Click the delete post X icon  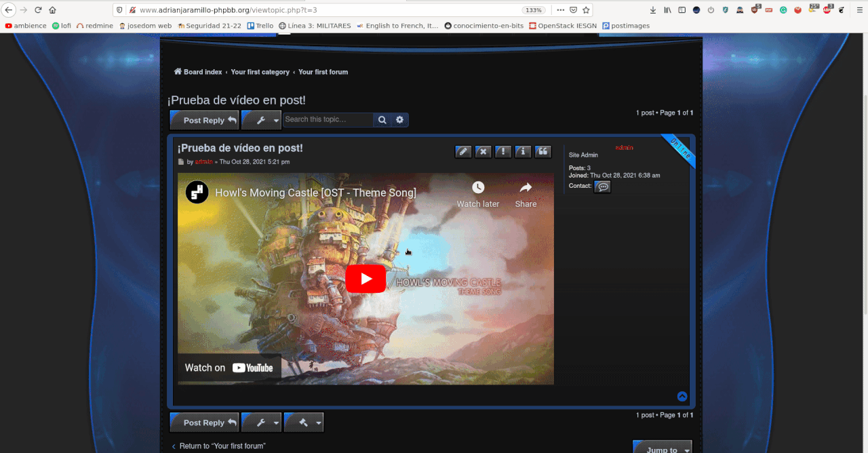pos(483,151)
